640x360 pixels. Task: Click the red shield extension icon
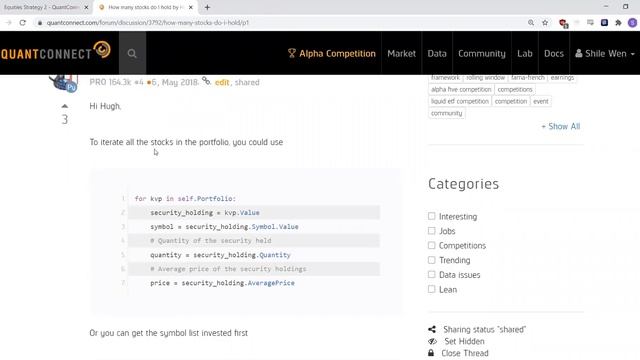tap(563, 23)
